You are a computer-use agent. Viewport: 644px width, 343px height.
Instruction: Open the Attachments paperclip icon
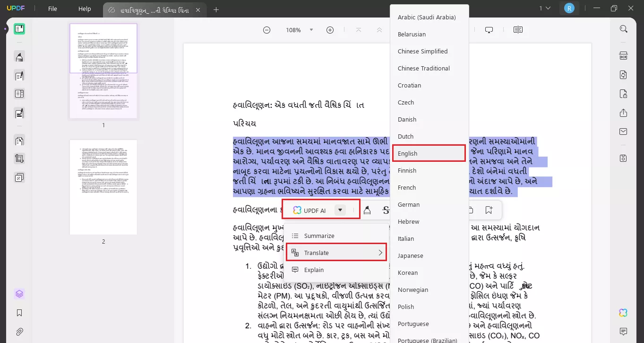click(x=19, y=332)
